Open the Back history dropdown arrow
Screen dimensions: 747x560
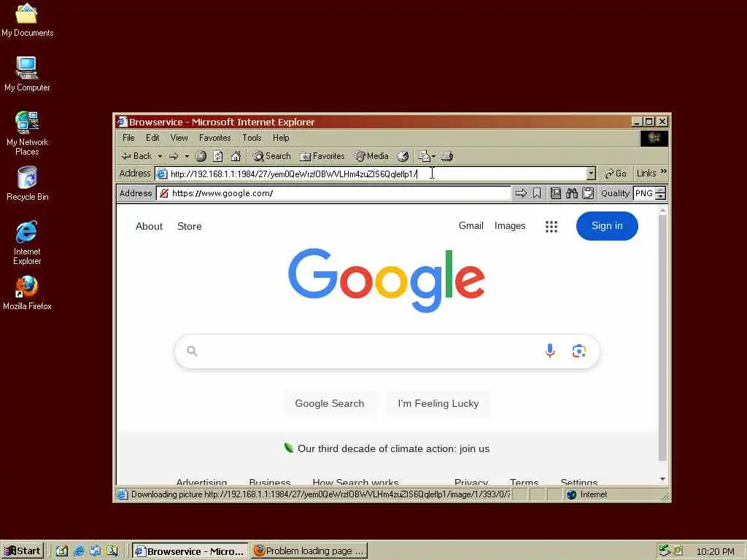click(160, 156)
